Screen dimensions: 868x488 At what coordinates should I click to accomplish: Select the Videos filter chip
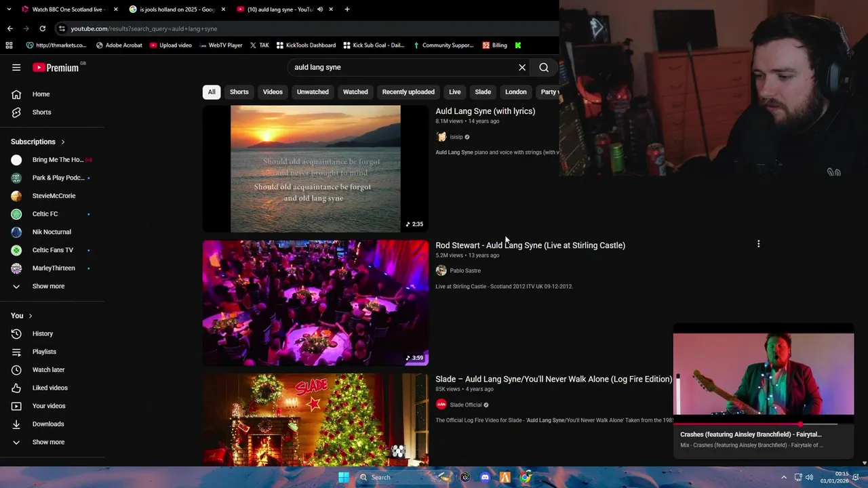tap(273, 91)
